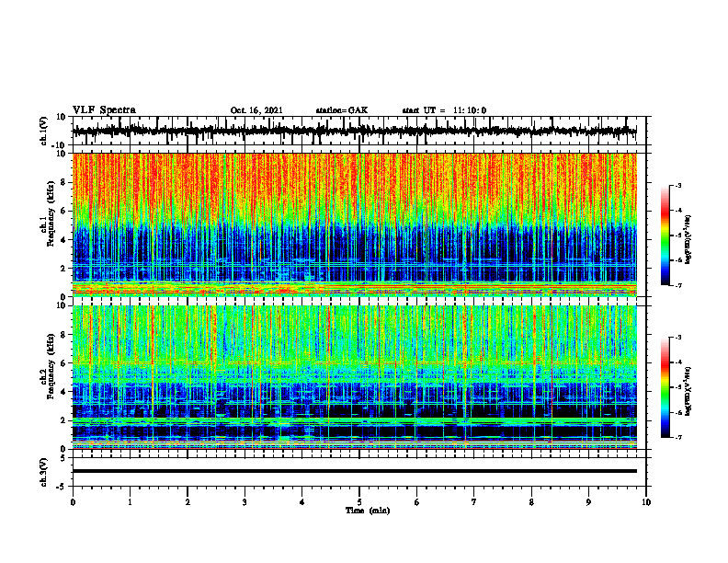Click the ch.1 spectrogram plot
The height and width of the screenshot is (563, 728).
pos(355,224)
